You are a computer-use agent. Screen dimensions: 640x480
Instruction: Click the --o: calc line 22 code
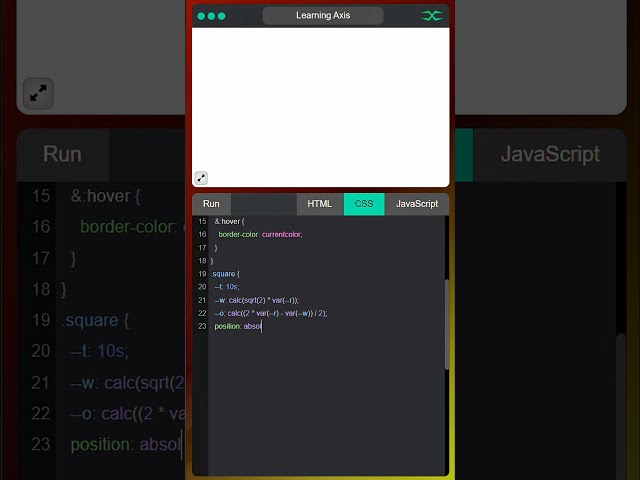(271, 313)
